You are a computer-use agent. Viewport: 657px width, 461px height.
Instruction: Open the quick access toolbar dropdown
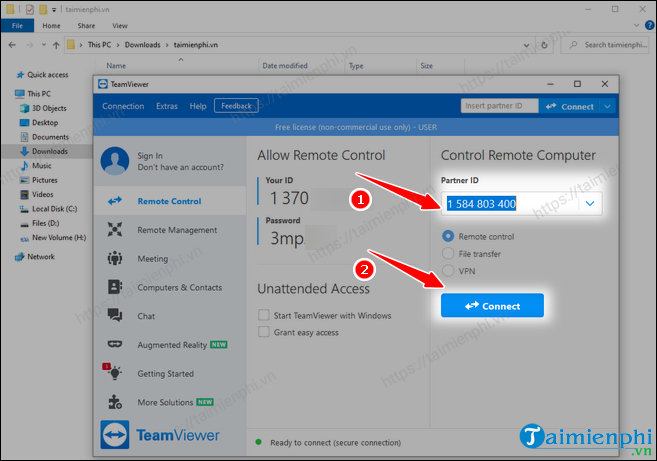(x=54, y=10)
